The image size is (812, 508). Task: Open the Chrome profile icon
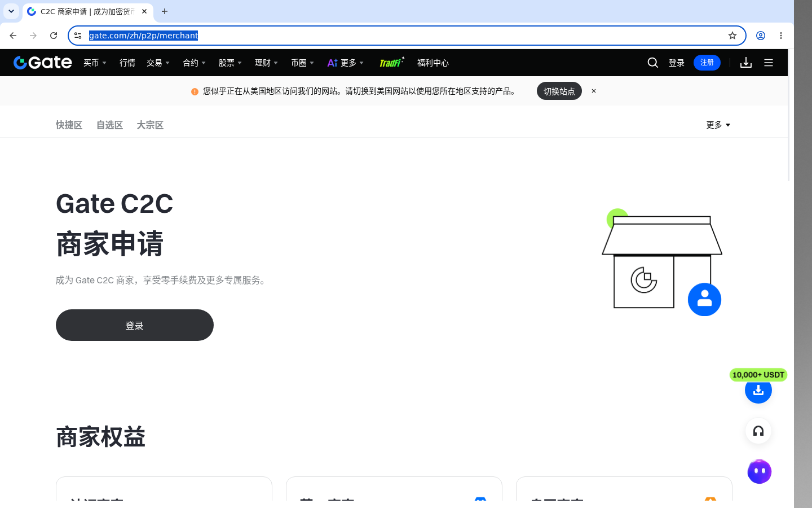[761, 36]
